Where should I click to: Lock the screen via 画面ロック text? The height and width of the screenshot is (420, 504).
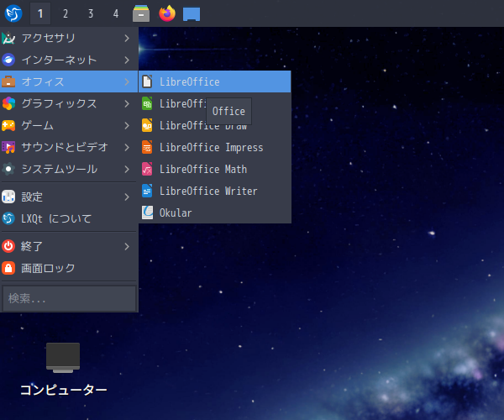point(48,268)
